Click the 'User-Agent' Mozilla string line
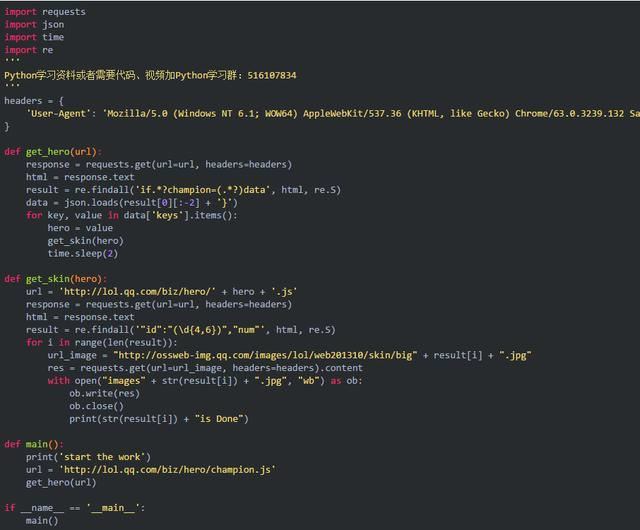Screen dimensions: 640x530 click(x=333, y=114)
